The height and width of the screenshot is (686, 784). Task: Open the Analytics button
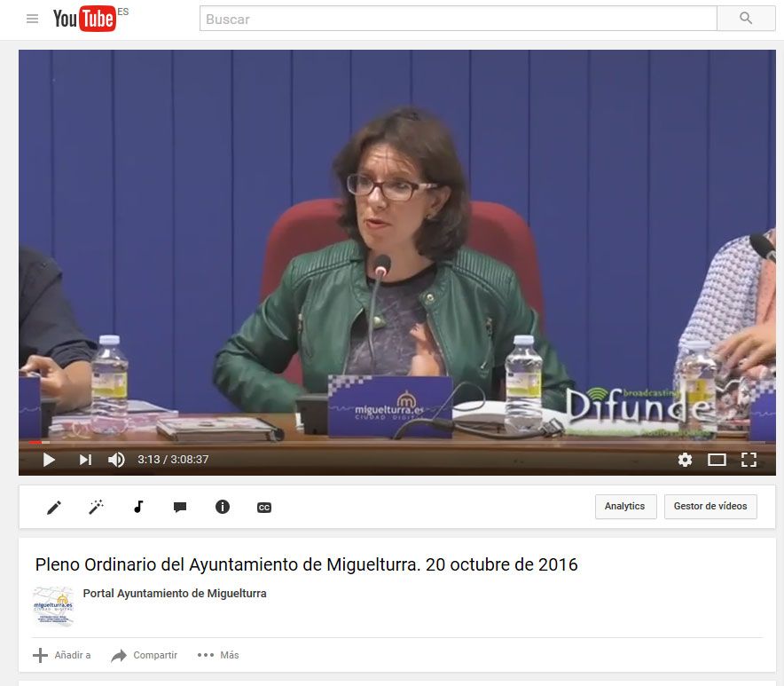click(625, 507)
